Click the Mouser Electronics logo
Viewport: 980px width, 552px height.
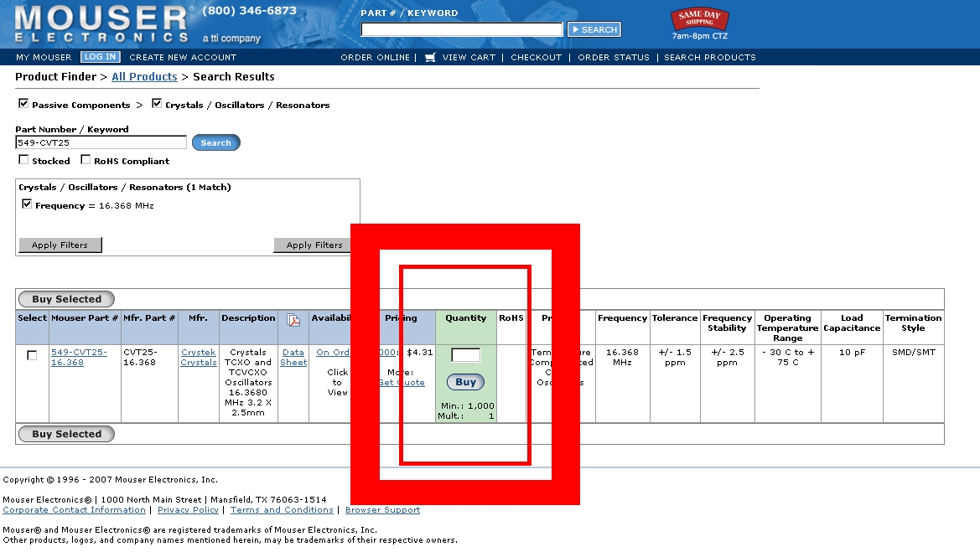coord(101,23)
